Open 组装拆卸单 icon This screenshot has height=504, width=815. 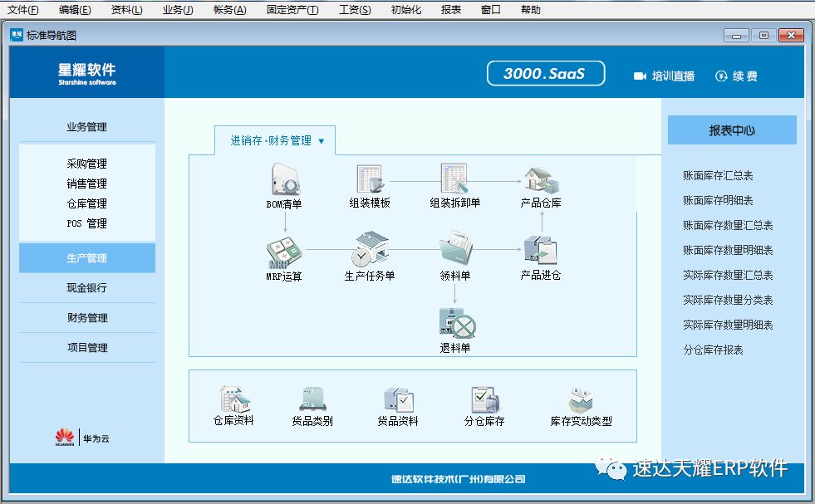[454, 179]
